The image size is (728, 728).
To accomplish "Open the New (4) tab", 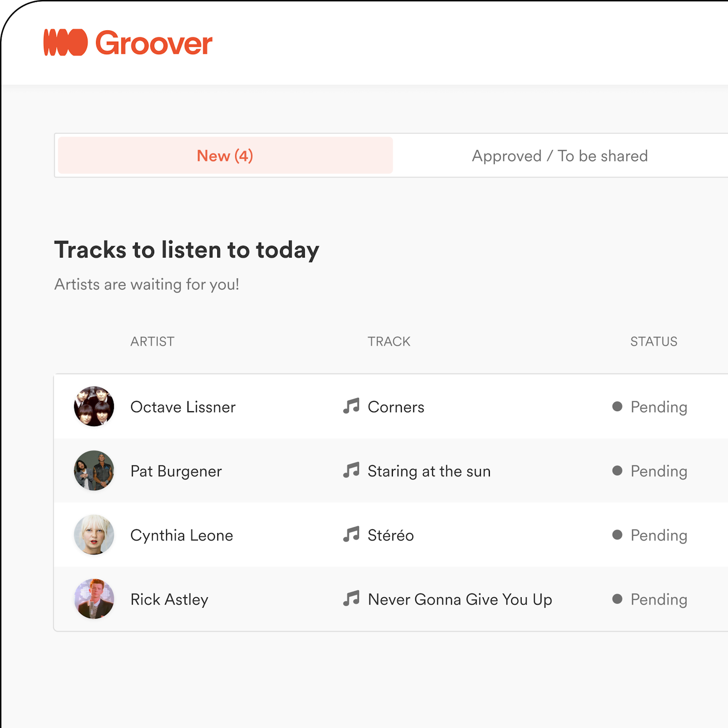I will (x=225, y=156).
